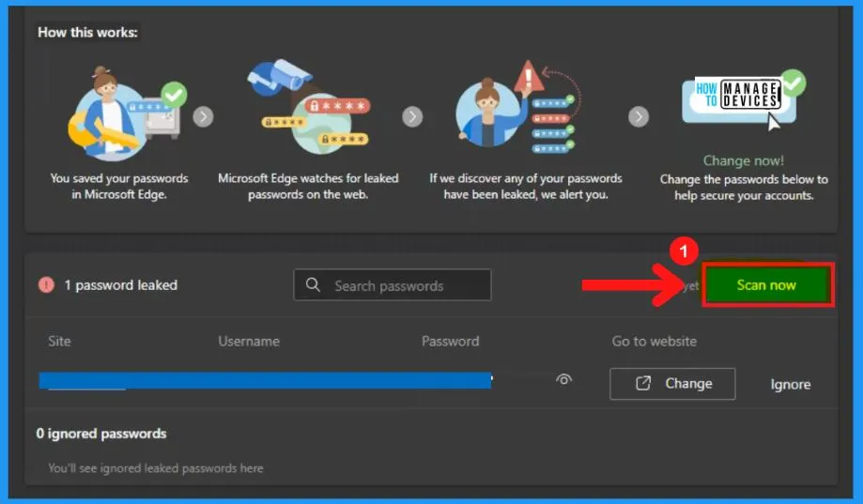Click the security camera leaked passwords illustration

309,106
